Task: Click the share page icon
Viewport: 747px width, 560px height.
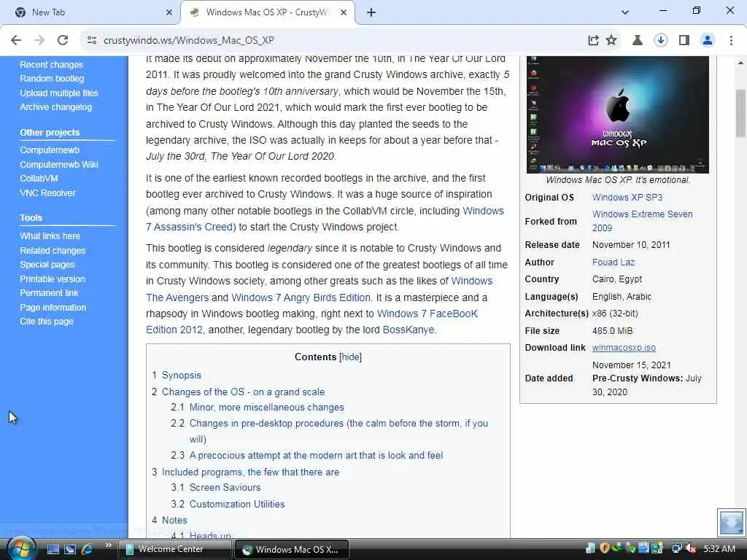Action: pos(593,41)
